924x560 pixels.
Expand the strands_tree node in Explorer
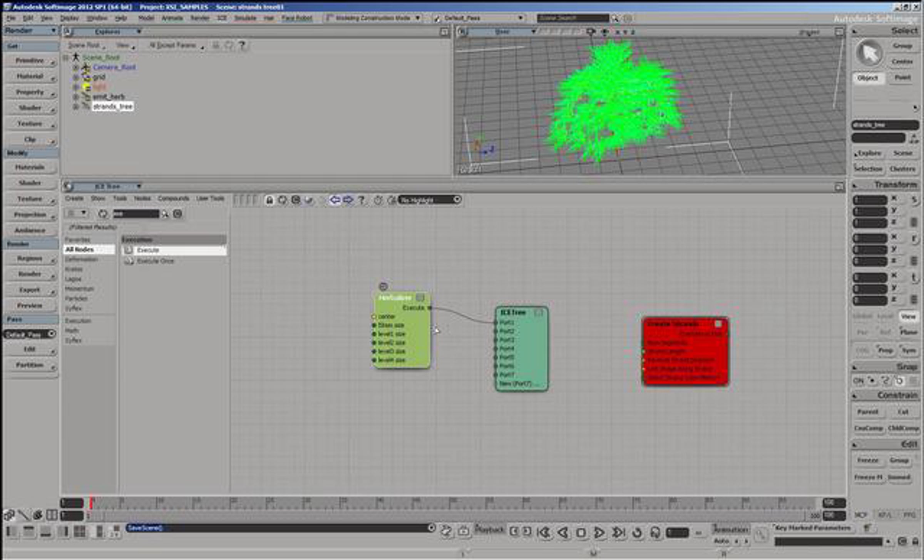tap(76, 106)
